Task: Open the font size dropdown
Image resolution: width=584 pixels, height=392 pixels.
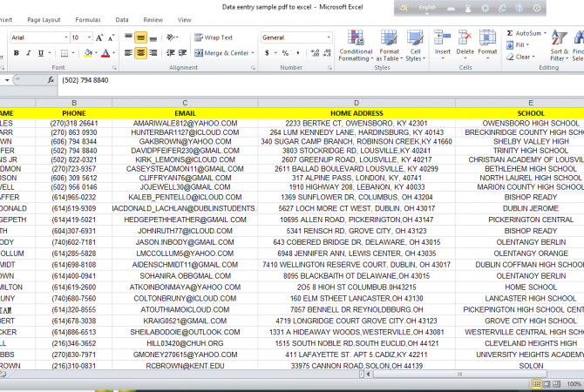Action: point(89,37)
